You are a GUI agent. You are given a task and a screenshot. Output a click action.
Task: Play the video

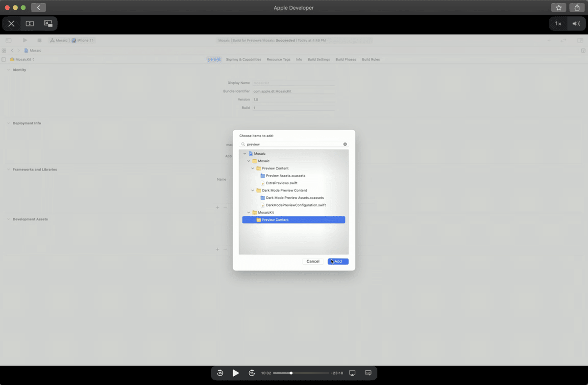point(236,373)
